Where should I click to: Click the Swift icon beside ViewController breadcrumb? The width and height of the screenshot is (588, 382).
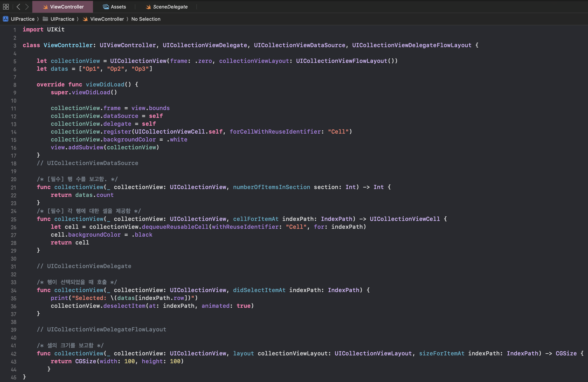pyautogui.click(x=85, y=19)
